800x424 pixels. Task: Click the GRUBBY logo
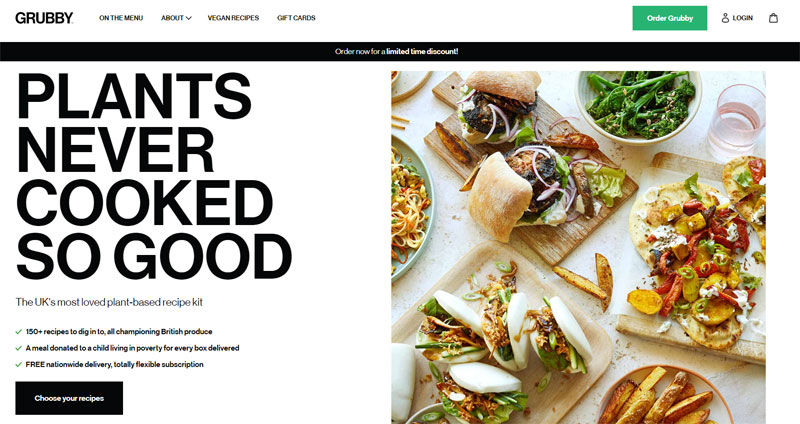(44, 18)
